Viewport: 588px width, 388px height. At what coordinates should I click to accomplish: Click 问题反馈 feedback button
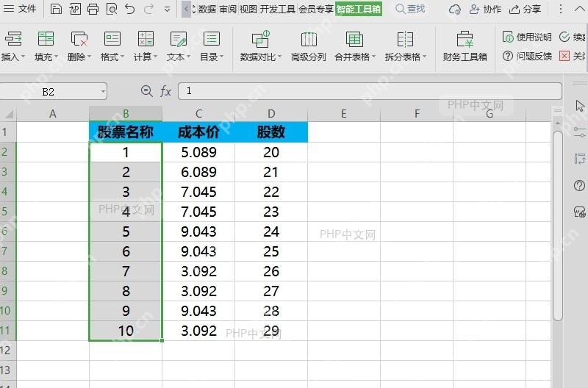coord(527,57)
